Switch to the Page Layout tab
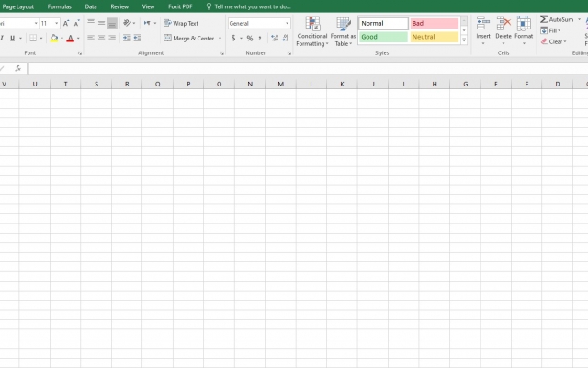 [18, 6]
